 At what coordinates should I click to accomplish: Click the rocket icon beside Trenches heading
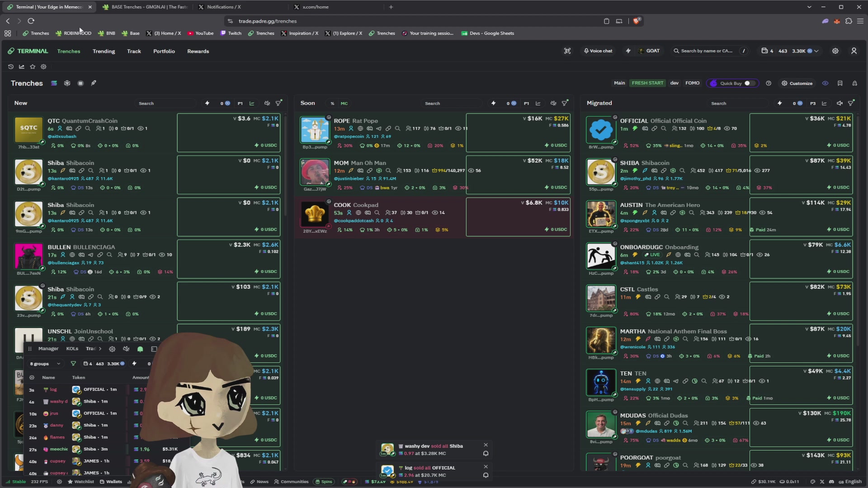[94, 83]
